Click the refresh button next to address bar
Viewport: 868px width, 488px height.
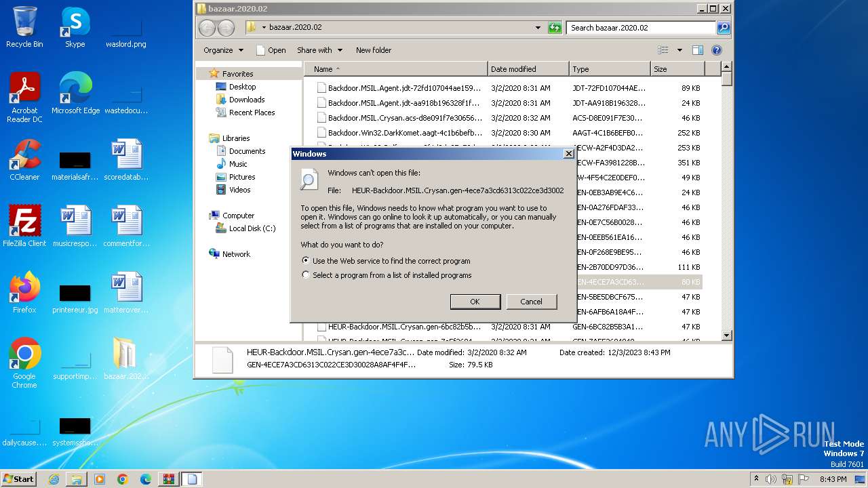click(555, 28)
